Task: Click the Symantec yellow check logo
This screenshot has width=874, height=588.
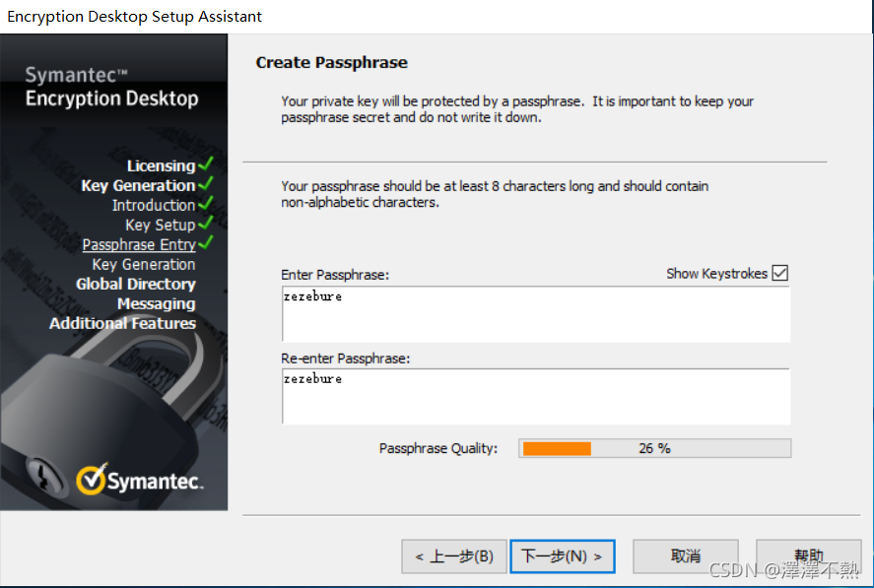Action: (x=92, y=479)
